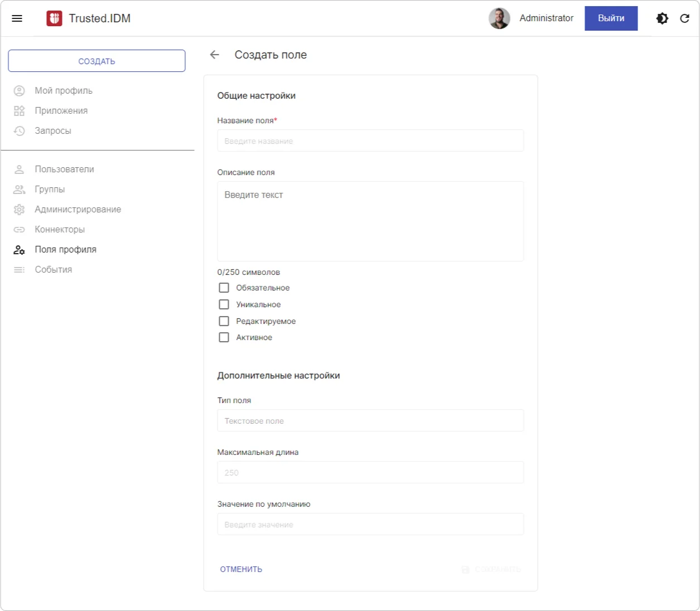This screenshot has height=611, width=700.
Task: Go back using the arrow icon
Action: (x=215, y=55)
